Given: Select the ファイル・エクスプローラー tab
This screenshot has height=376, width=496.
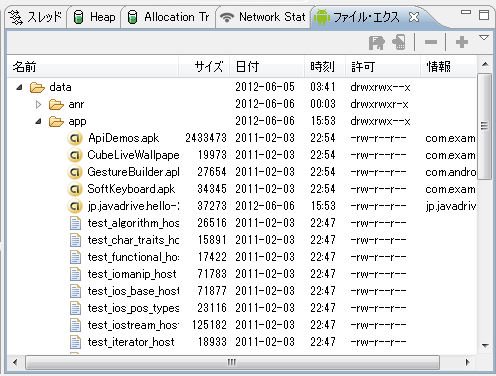Looking at the screenshot, I should (x=366, y=17).
